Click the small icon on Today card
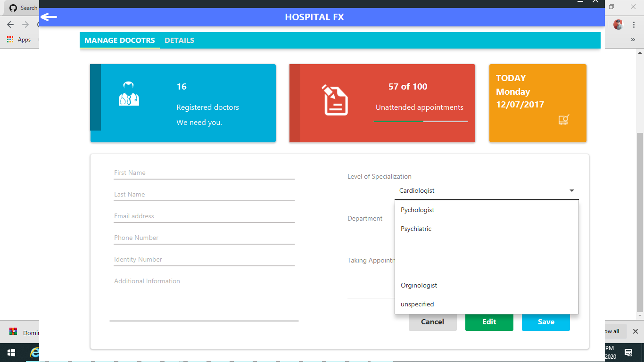 [x=564, y=120]
